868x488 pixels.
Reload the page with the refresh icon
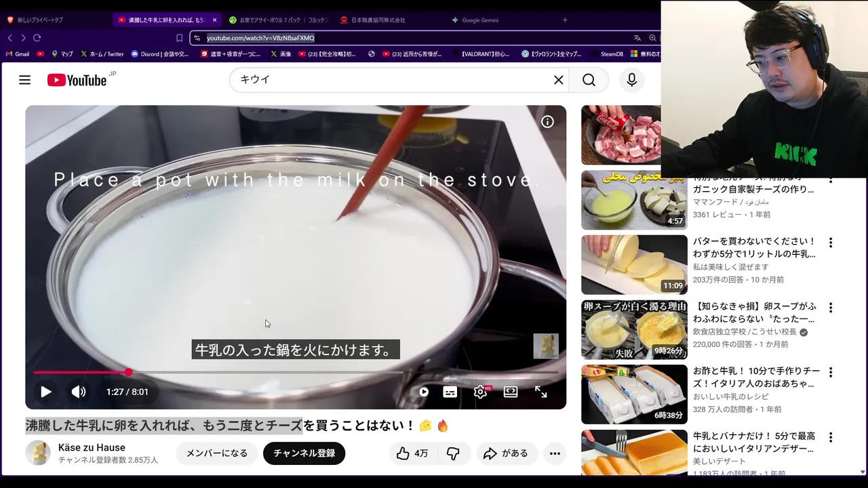[x=37, y=38]
